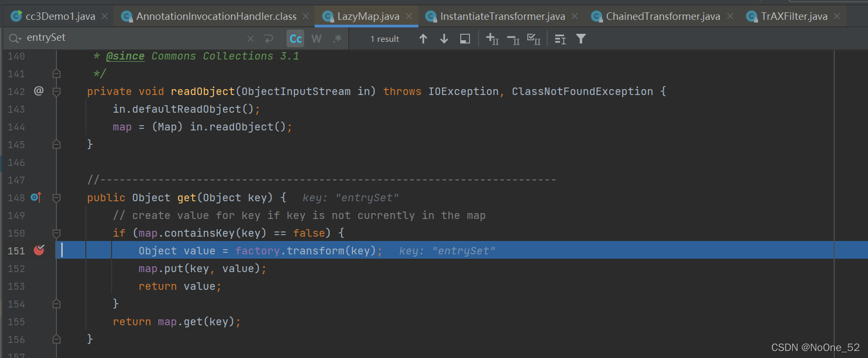Toggle Match Case (Cc) option
The image size is (868, 358).
pyautogui.click(x=296, y=39)
